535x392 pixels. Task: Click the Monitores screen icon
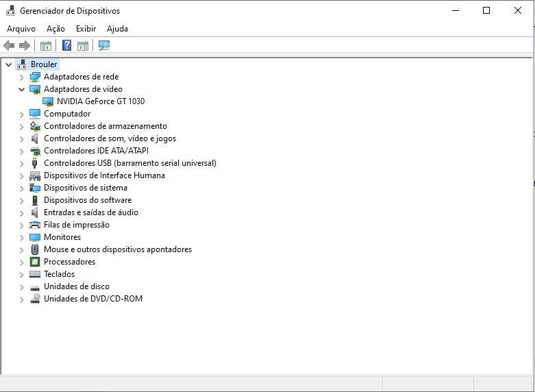[35, 237]
